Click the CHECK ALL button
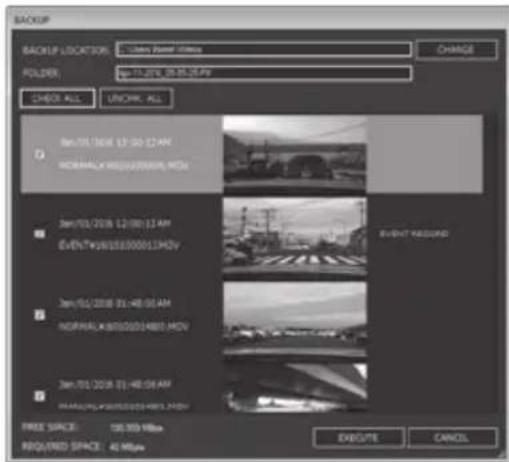The image size is (509, 462). point(57,98)
